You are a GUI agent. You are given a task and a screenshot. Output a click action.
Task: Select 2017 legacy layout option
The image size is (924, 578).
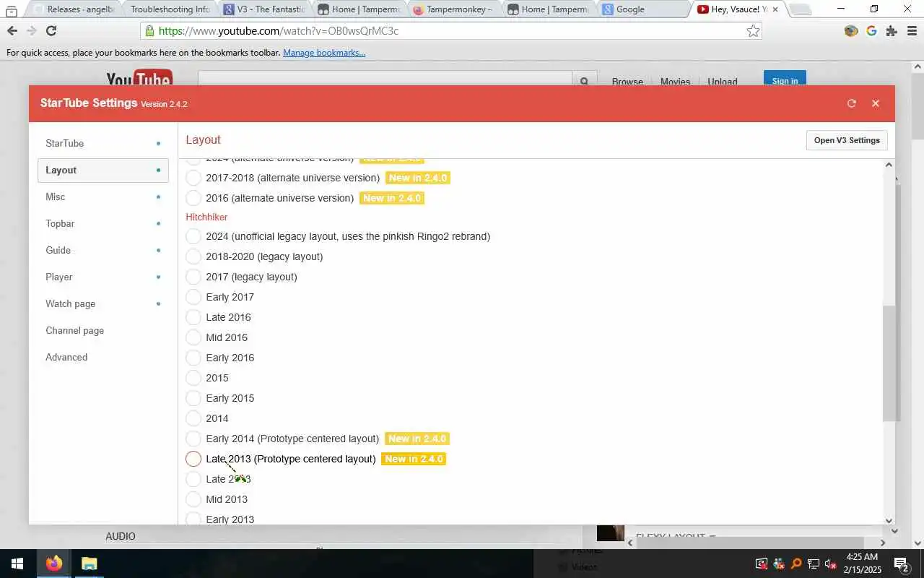click(193, 277)
